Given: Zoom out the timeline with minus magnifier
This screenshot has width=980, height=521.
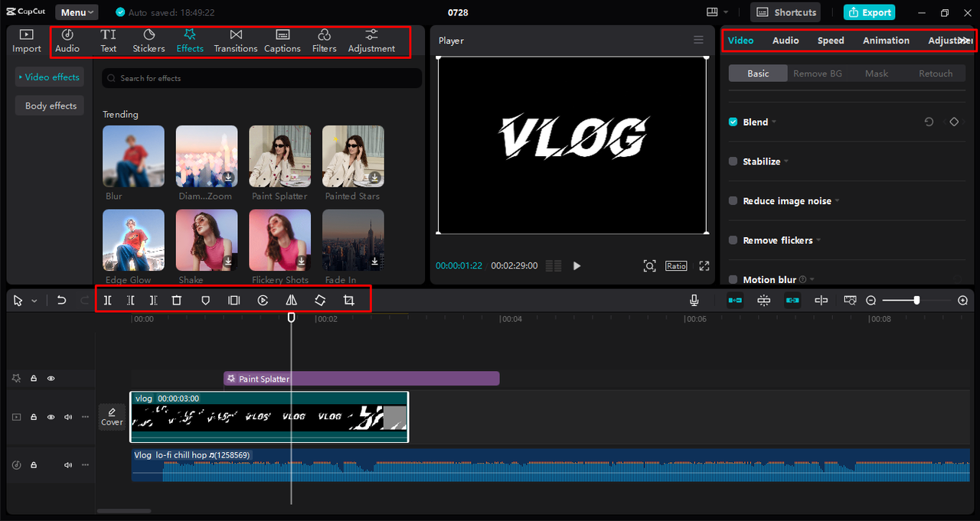Looking at the screenshot, I should pyautogui.click(x=871, y=301).
